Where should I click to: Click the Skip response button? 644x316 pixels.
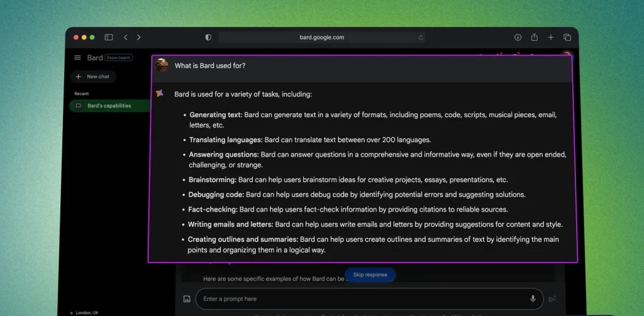[x=370, y=274]
